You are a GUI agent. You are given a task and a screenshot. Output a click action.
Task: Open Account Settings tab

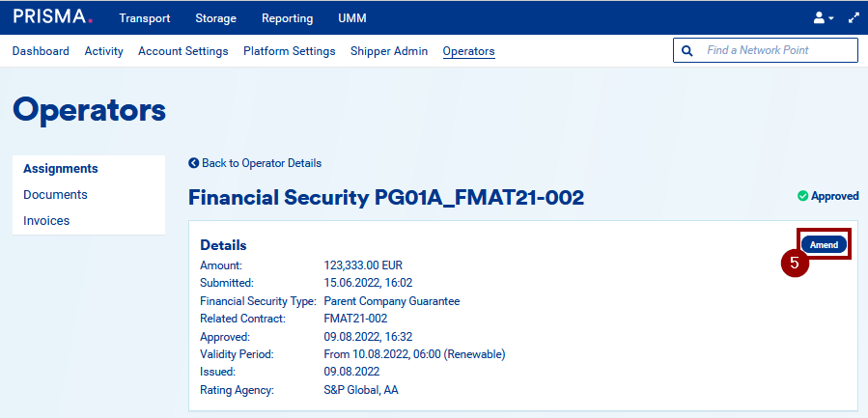183,51
